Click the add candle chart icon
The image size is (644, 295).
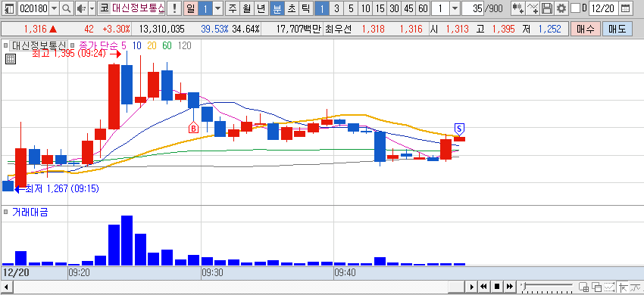518,8
